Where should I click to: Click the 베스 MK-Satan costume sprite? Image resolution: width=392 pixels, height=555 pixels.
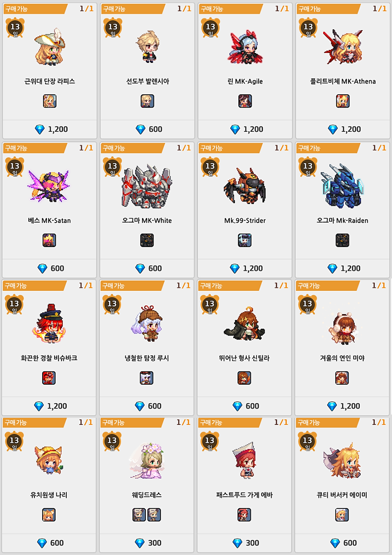click(x=49, y=186)
